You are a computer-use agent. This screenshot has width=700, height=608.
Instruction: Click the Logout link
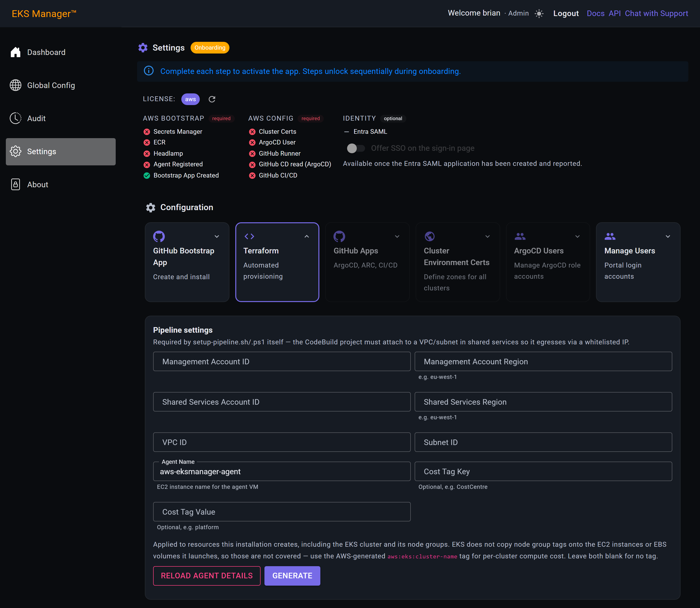pos(566,13)
